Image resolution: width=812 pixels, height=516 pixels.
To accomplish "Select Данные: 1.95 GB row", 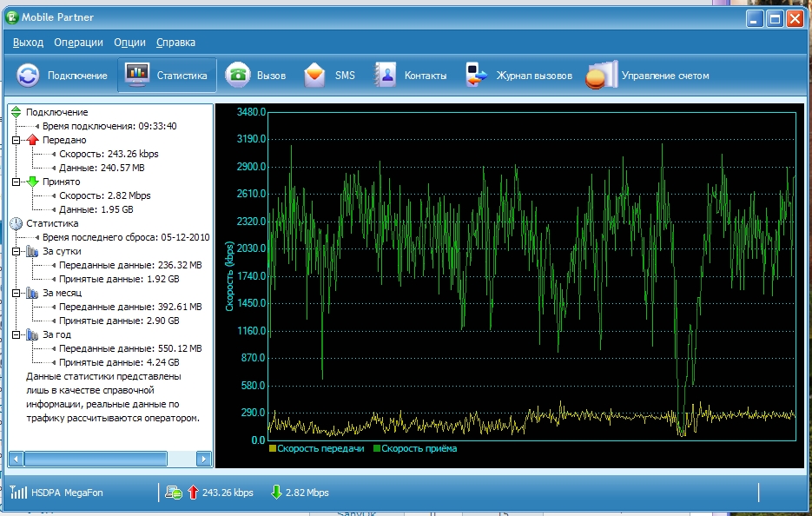I will (96, 210).
